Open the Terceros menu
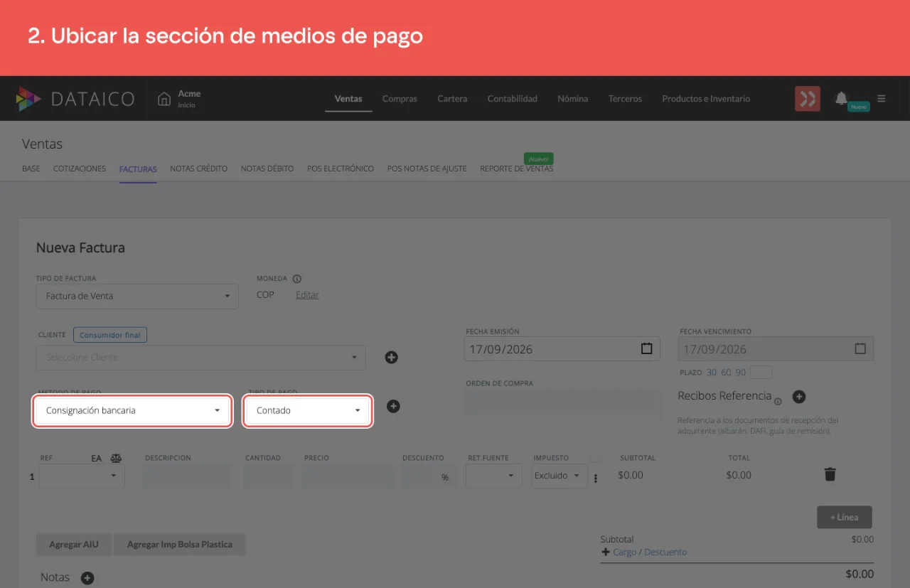Viewport: 910px width, 588px height. coord(625,99)
